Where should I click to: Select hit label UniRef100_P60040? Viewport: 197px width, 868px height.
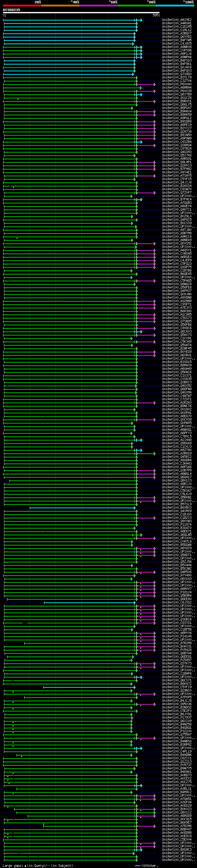(x=177, y=84)
